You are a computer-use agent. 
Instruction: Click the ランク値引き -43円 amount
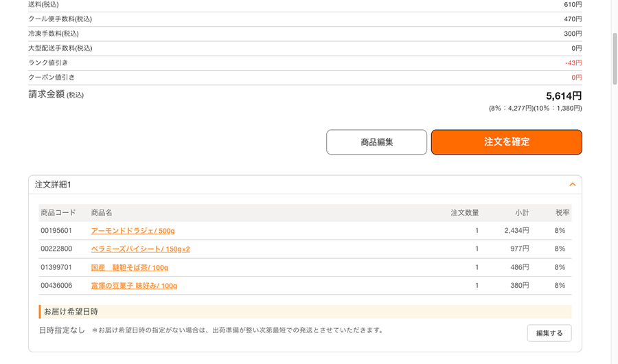(573, 63)
